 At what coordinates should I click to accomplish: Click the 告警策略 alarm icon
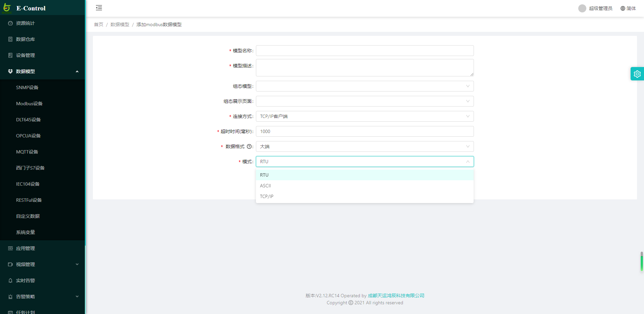tap(10, 297)
